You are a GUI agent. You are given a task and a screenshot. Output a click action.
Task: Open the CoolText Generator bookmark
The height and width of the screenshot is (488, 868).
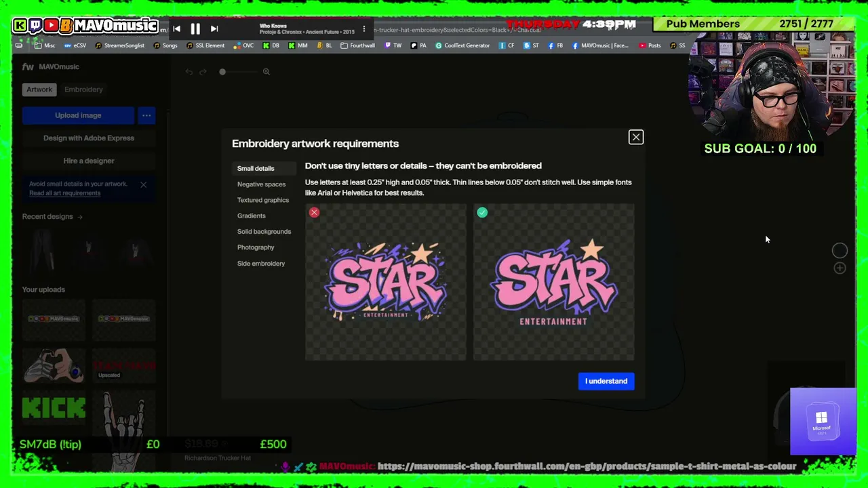point(462,46)
